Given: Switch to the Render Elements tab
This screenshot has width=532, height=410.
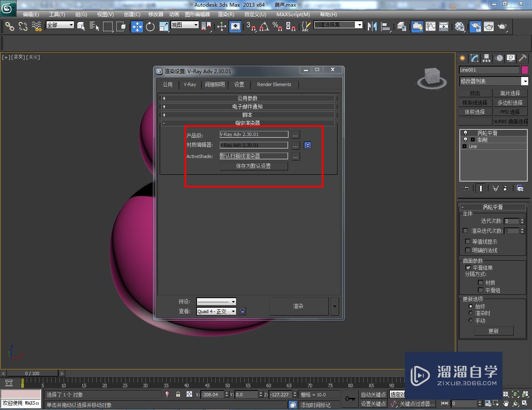Looking at the screenshot, I should coord(274,84).
